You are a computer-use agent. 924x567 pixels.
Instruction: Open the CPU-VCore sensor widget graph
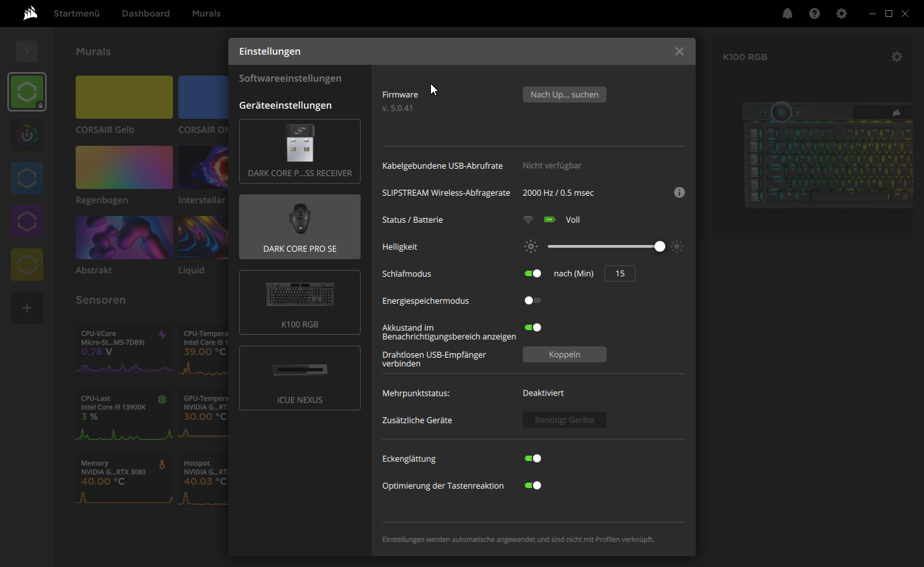click(x=124, y=367)
